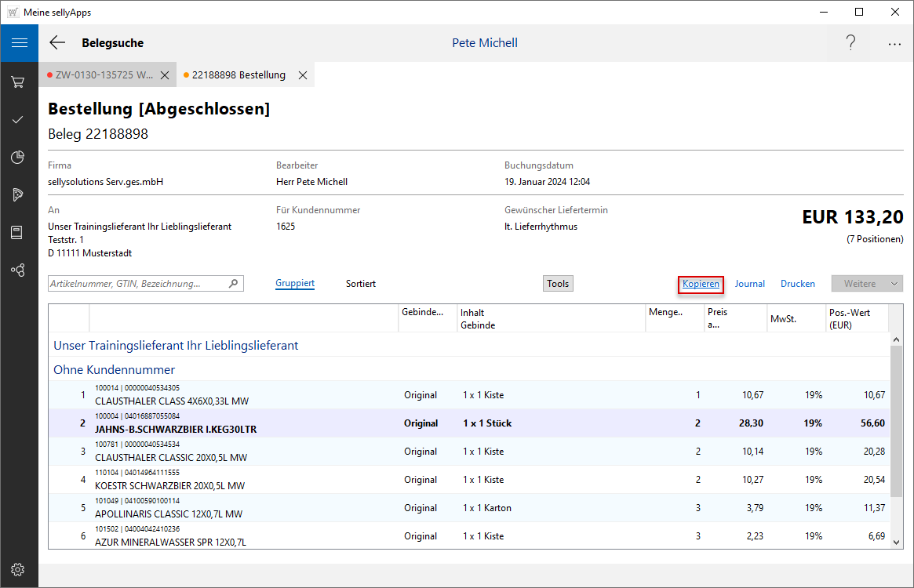
Task: Open settings gear in sidebar
Action: click(x=19, y=569)
